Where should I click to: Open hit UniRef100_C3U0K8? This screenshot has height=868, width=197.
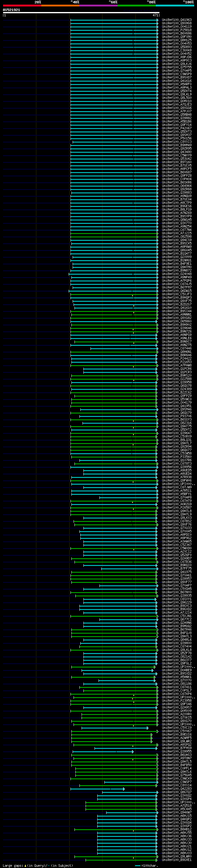(x=177, y=50)
